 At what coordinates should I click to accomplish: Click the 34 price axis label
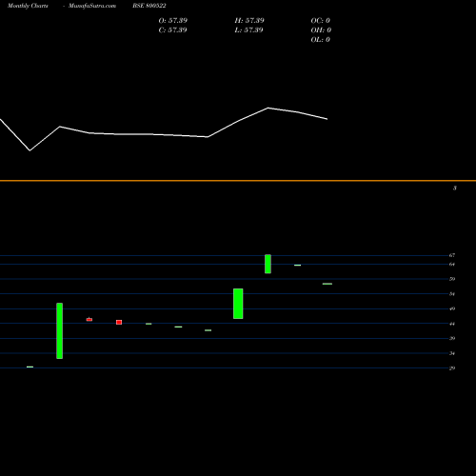click(x=452, y=353)
